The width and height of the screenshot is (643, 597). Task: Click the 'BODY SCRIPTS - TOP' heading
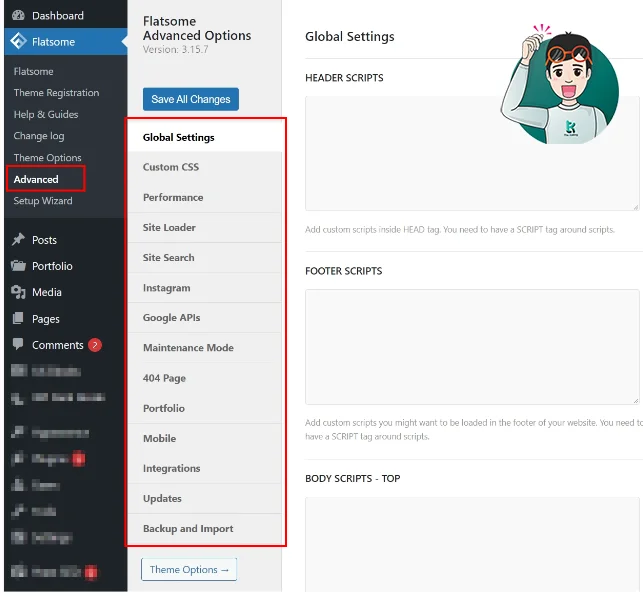pos(353,479)
